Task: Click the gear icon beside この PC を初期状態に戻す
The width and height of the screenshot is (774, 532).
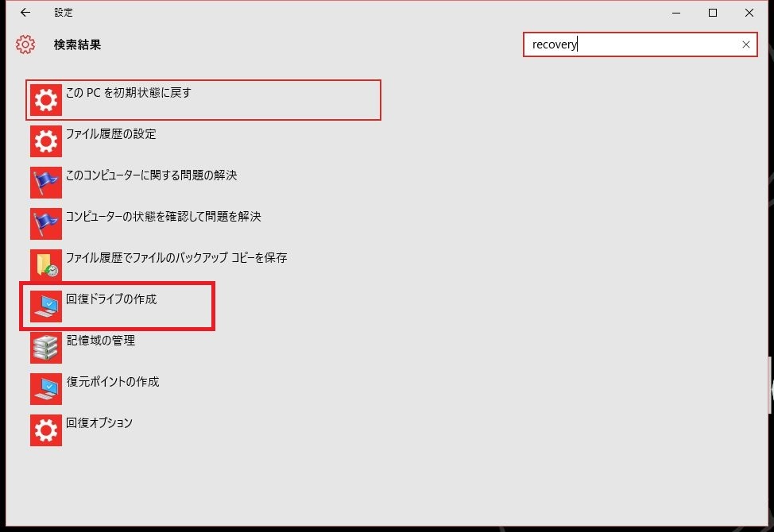Action: (x=46, y=100)
